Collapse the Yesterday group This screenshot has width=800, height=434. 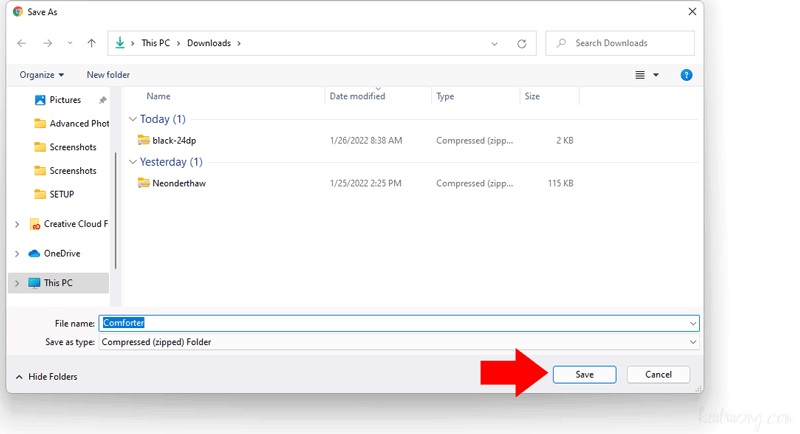tap(133, 162)
